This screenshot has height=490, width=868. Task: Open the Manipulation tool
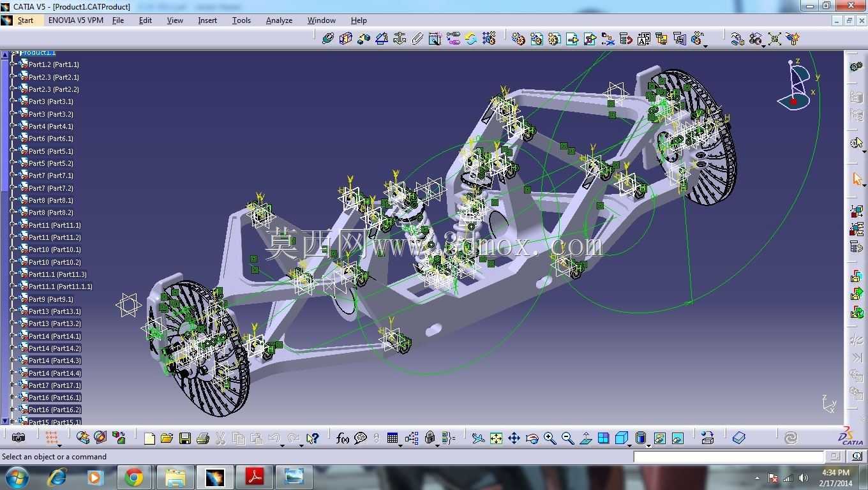[x=737, y=39]
